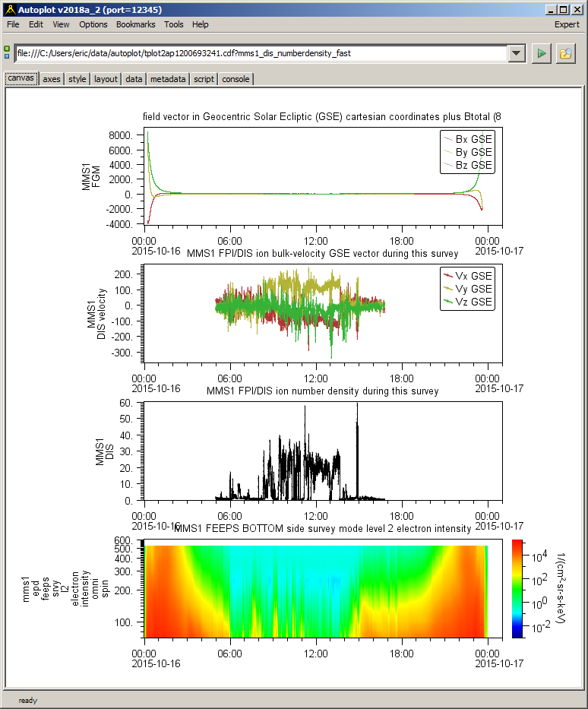Viewport: 588px width, 709px height.
Task: Switch to the style tab
Action: click(x=77, y=79)
